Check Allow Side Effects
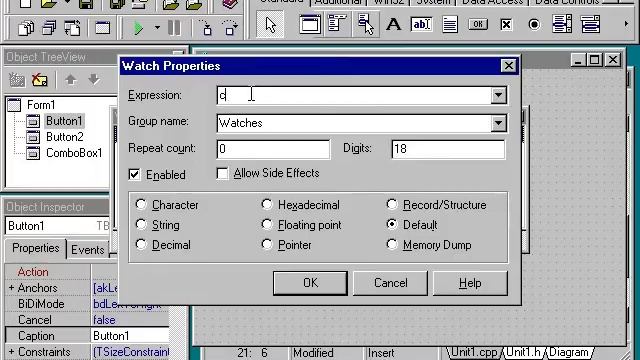 pyautogui.click(x=222, y=173)
